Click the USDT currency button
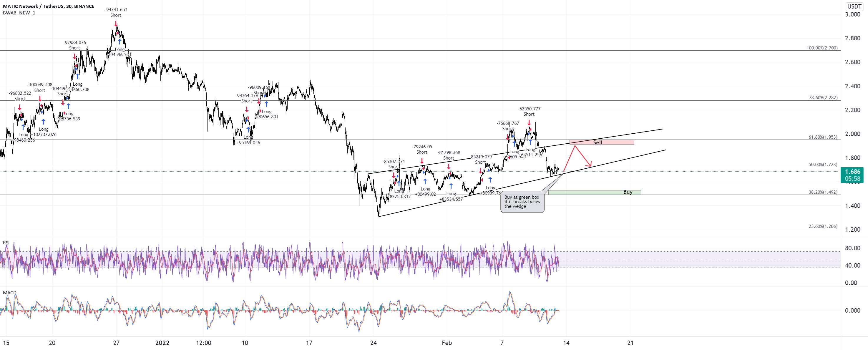This screenshot has width=868, height=350. coord(854,6)
